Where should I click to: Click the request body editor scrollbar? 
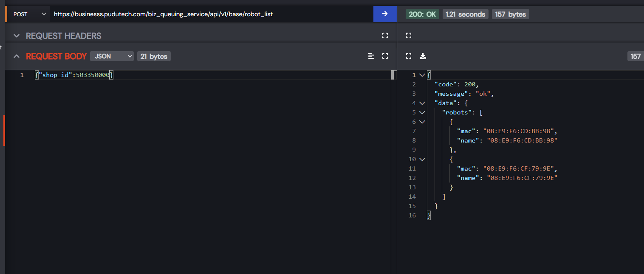click(393, 75)
